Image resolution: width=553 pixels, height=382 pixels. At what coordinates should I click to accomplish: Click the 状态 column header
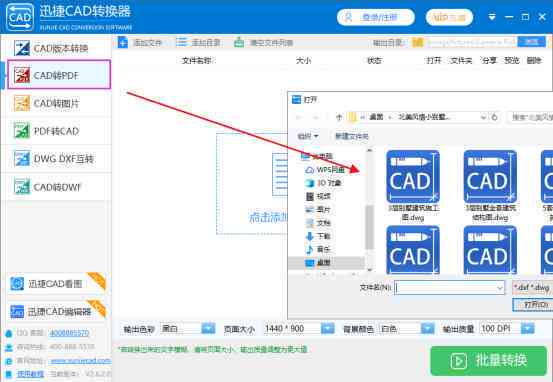[374, 61]
